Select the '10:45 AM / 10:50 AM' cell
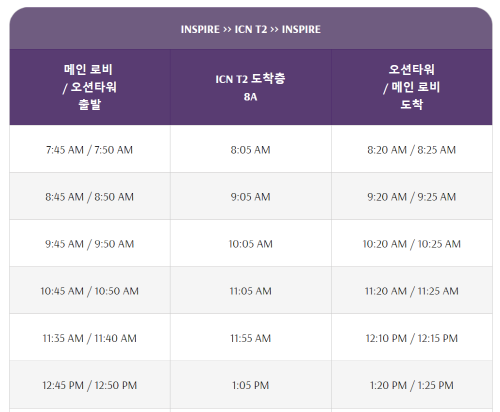 pos(90,290)
